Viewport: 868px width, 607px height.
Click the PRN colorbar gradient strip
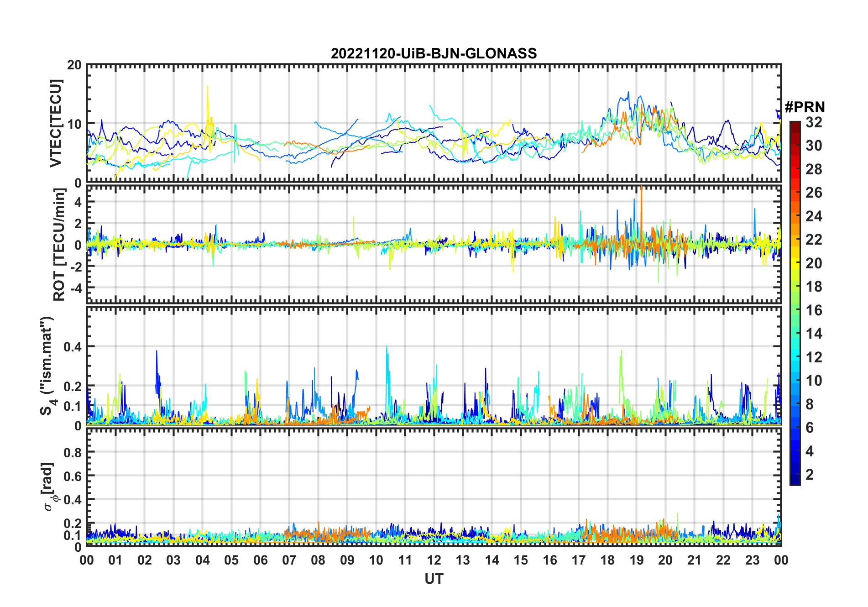(x=795, y=303)
